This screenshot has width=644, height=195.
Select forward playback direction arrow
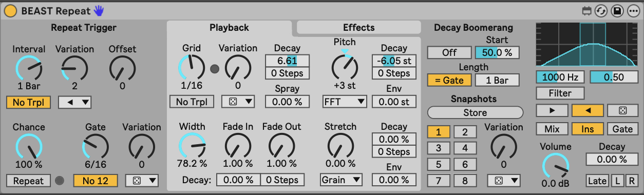tap(552, 111)
